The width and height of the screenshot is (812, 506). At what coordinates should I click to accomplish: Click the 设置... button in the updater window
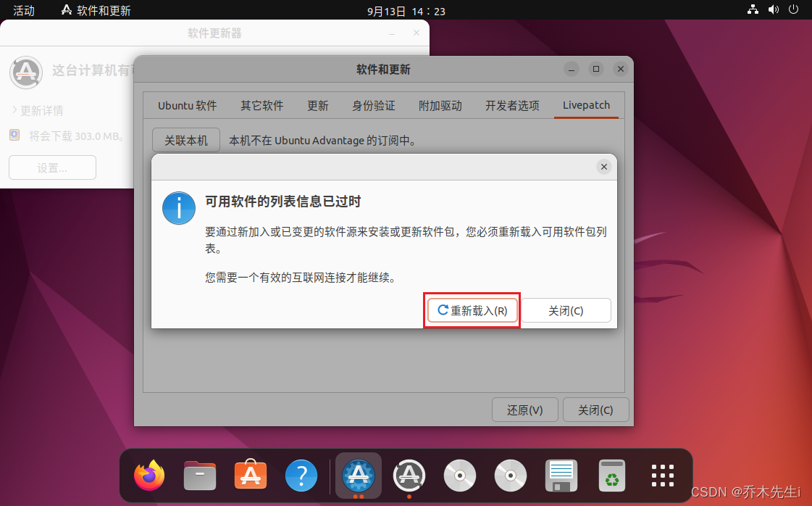click(52, 167)
